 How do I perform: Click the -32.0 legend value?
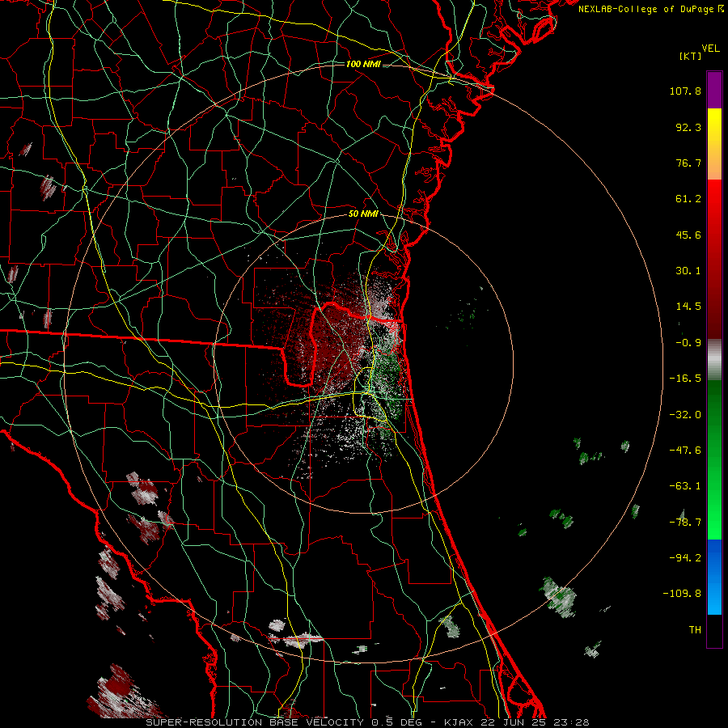click(x=685, y=415)
